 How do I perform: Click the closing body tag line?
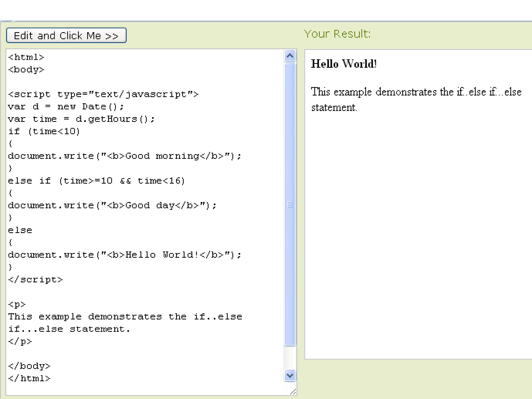(x=29, y=366)
